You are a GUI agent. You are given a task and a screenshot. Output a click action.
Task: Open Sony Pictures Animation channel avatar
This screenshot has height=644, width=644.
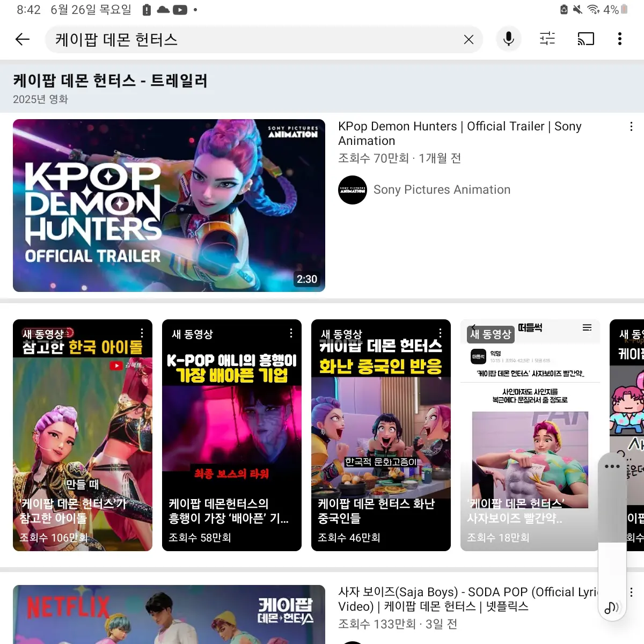pyautogui.click(x=353, y=190)
